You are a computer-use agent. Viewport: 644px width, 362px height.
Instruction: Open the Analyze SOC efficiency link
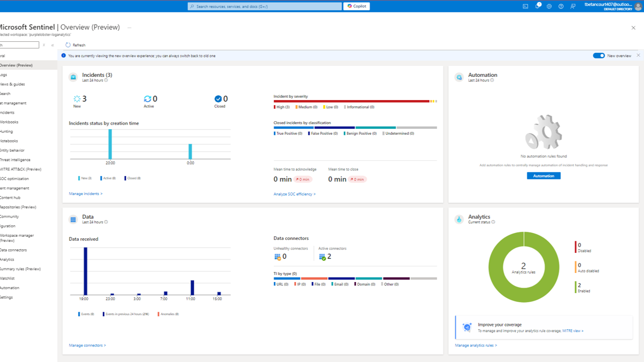294,194
